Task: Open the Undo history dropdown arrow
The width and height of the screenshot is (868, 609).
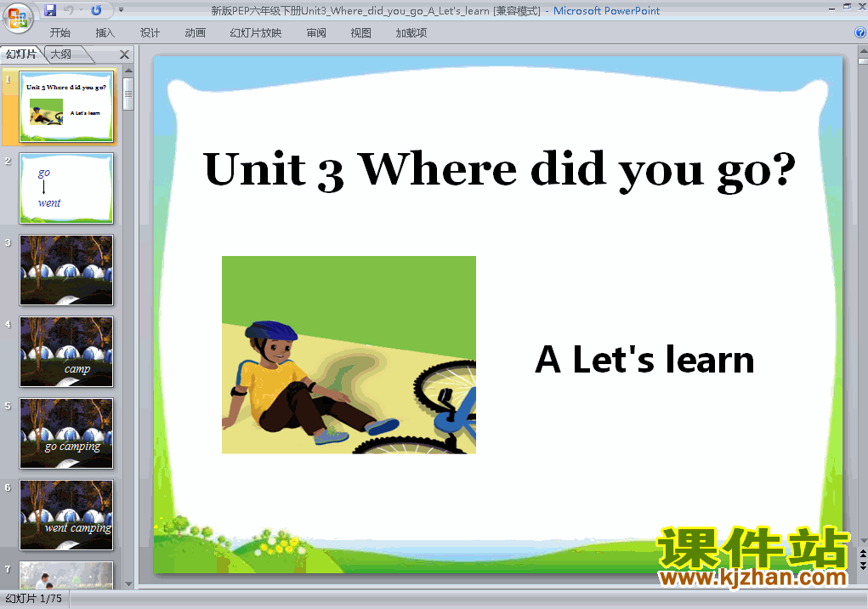Action: pyautogui.click(x=81, y=10)
